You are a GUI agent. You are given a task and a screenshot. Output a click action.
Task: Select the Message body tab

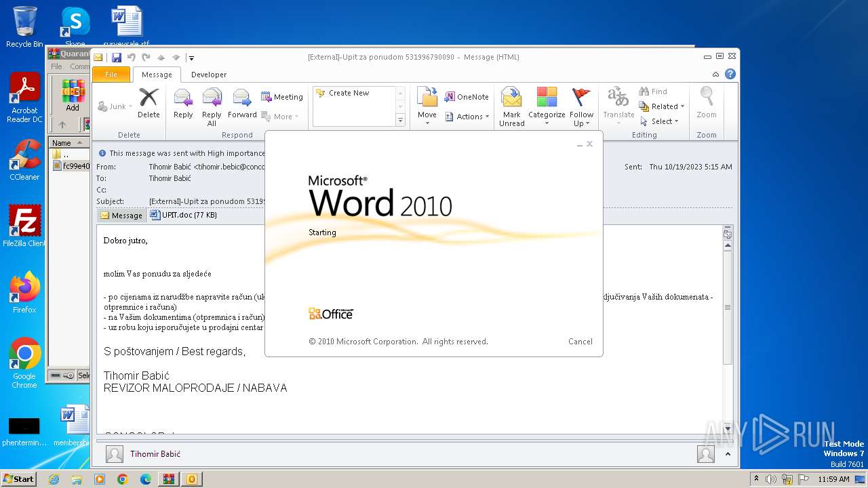coord(121,216)
